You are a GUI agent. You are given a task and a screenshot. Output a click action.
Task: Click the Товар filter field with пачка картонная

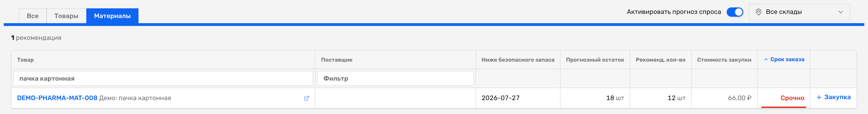(x=163, y=79)
